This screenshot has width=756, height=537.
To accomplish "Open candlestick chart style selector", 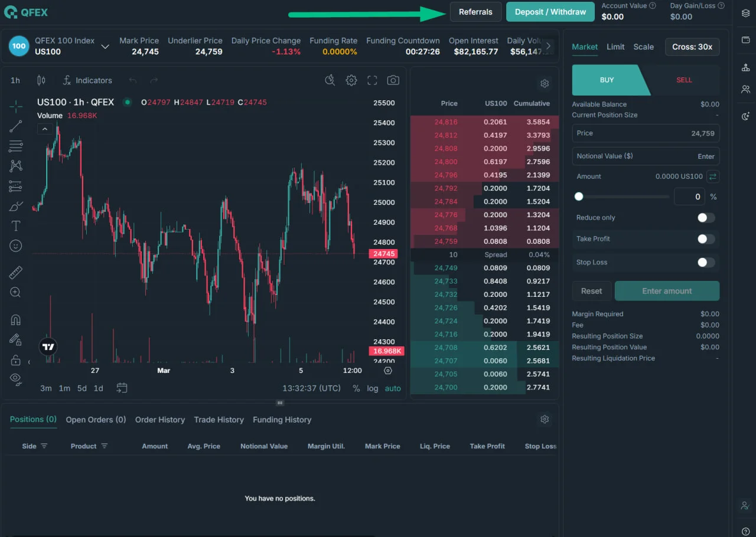I will (41, 80).
